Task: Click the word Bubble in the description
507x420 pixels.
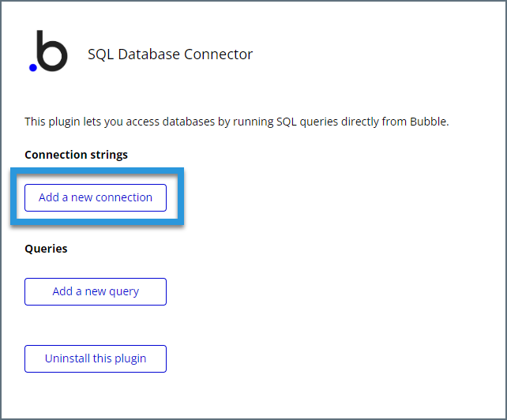Action: tap(428, 122)
